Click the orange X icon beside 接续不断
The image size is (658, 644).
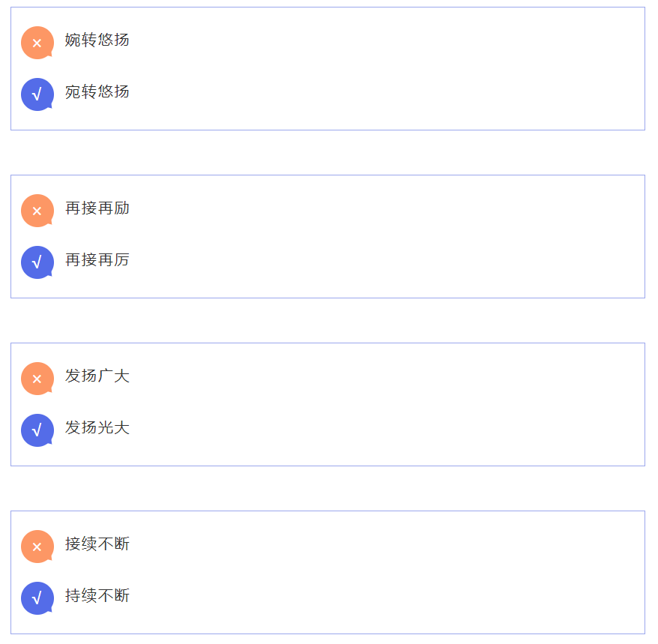(37, 547)
